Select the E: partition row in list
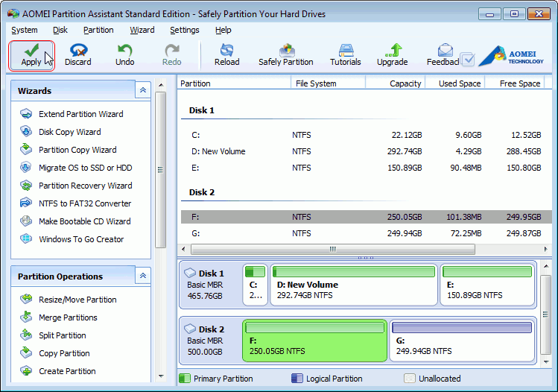Screen dimensions: 558x392 tap(367, 168)
